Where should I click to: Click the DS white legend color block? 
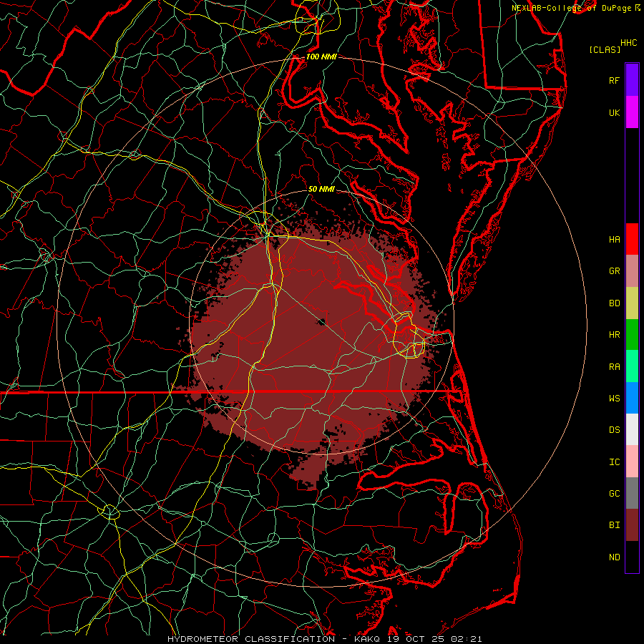pyautogui.click(x=632, y=429)
